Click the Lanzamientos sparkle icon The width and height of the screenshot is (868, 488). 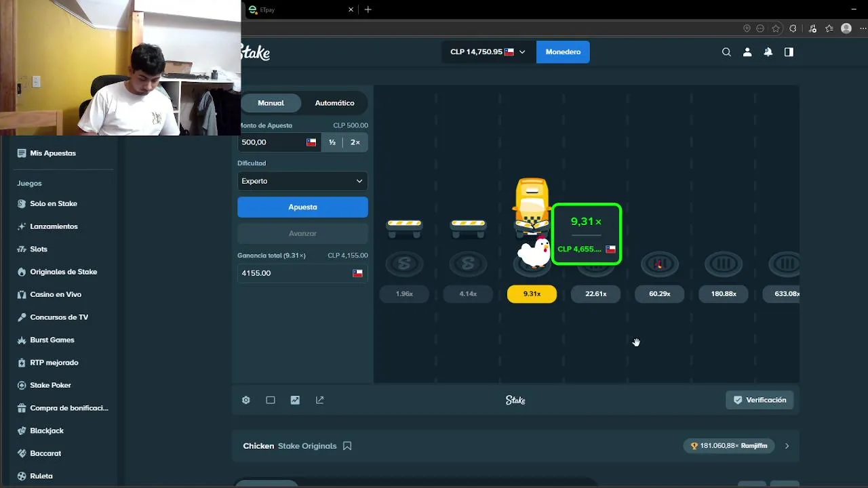pos(22,226)
